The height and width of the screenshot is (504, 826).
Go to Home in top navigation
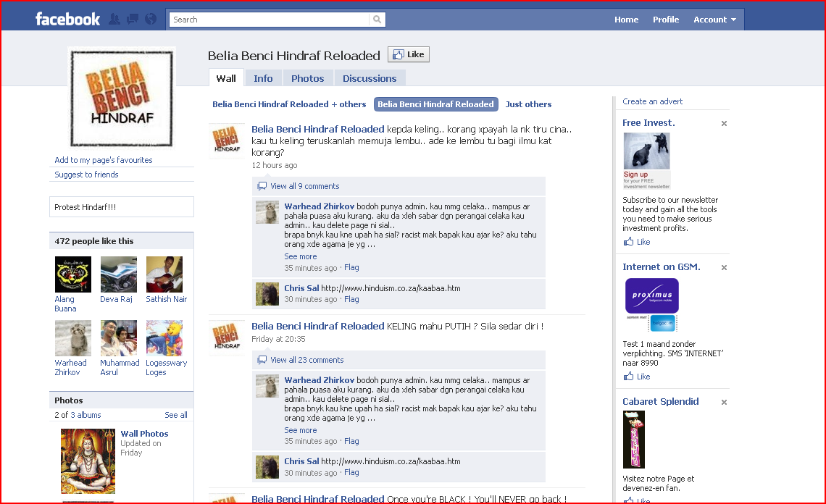(x=626, y=20)
